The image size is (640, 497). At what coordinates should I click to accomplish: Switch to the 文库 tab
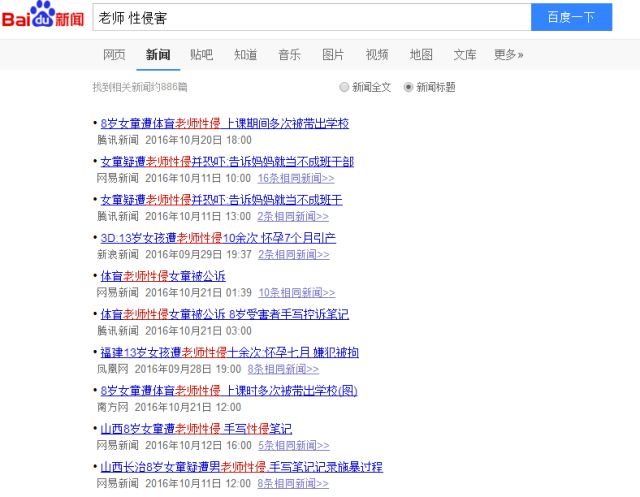pyautogui.click(x=465, y=55)
